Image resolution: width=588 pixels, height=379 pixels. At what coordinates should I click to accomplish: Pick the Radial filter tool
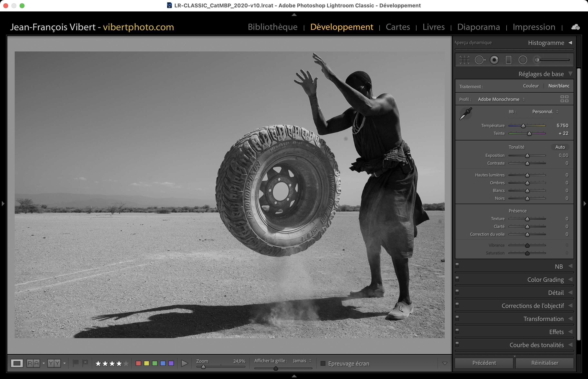click(523, 60)
